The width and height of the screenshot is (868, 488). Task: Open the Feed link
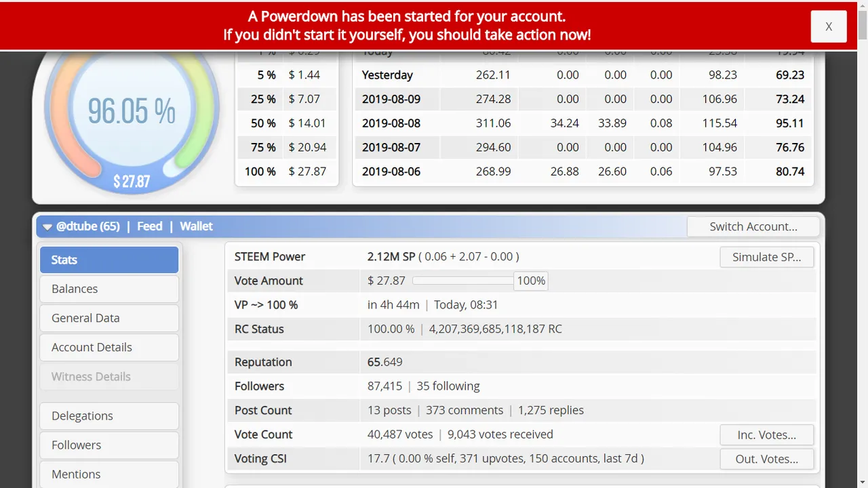pos(150,226)
